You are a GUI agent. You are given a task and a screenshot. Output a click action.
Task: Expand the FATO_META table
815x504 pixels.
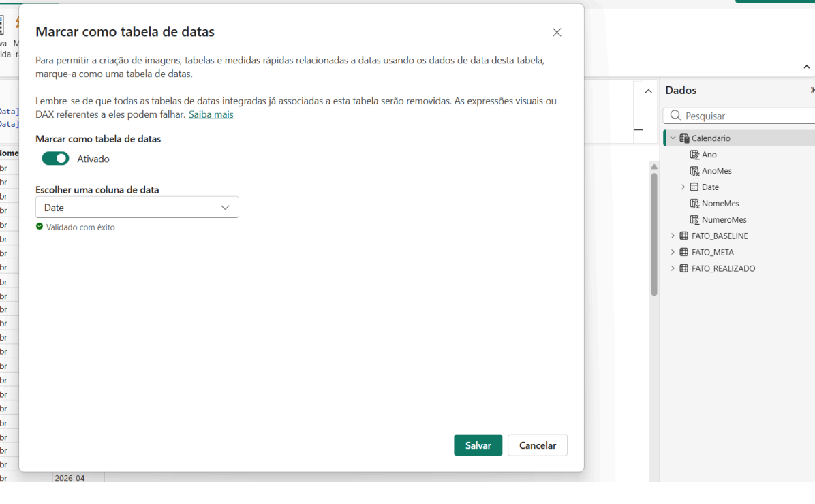673,252
